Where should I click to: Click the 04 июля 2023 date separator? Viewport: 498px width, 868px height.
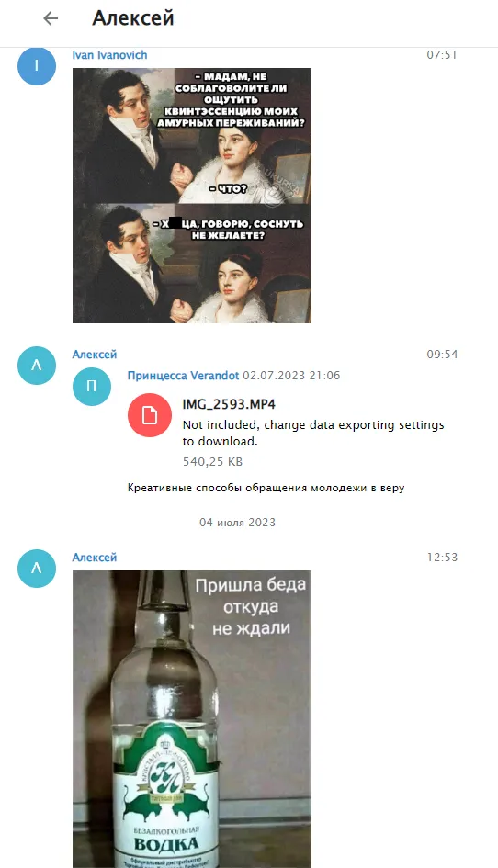pos(238,523)
